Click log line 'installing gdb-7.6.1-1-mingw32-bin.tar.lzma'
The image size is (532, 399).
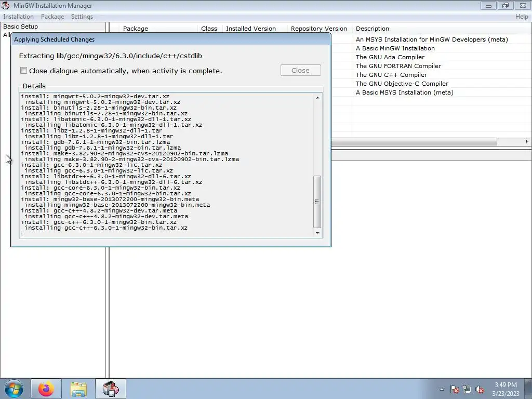pos(102,148)
